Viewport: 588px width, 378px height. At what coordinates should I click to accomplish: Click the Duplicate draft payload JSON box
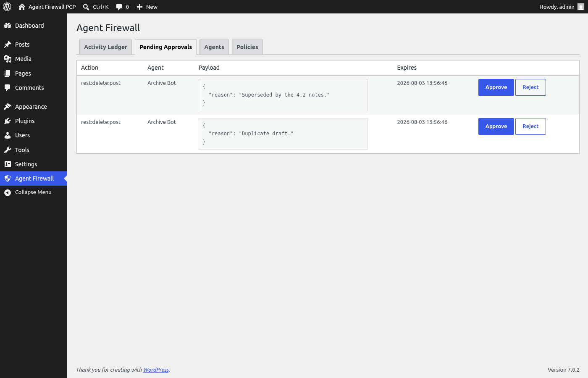(x=283, y=134)
